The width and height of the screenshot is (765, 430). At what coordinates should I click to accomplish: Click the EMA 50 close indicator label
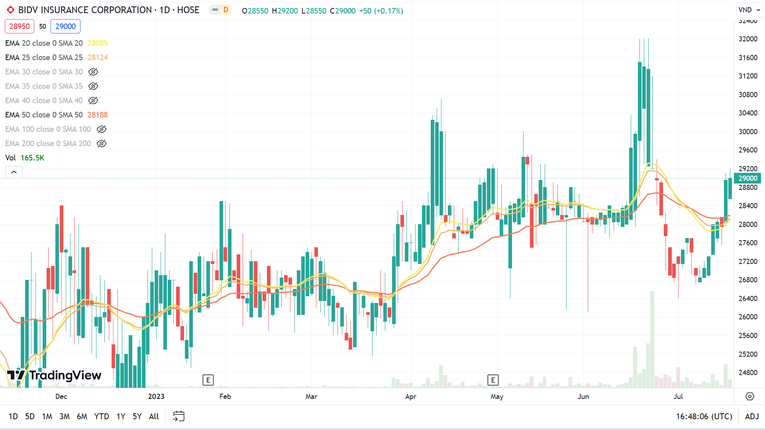[x=44, y=115]
